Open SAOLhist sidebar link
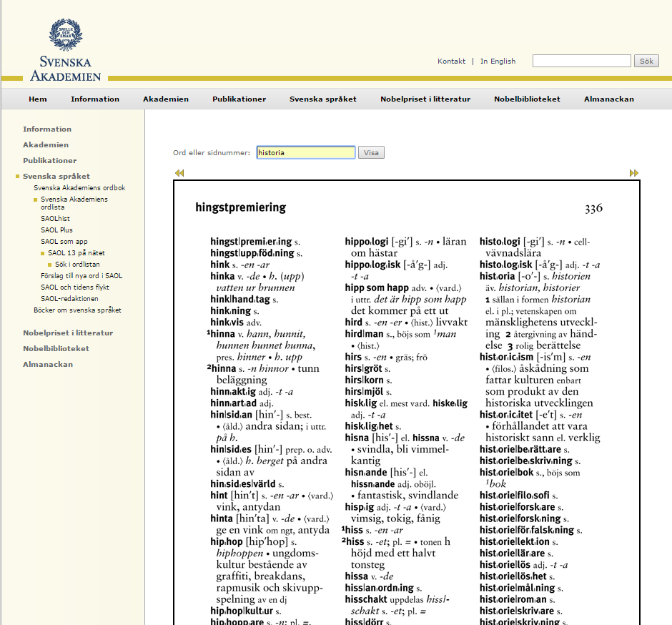672x625 pixels. (x=55, y=219)
